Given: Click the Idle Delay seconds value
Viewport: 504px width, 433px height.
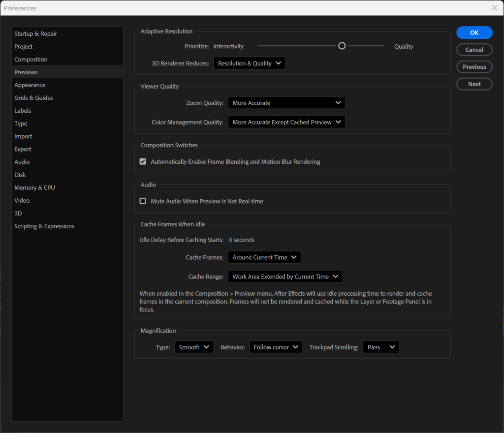Looking at the screenshot, I should (x=230, y=240).
